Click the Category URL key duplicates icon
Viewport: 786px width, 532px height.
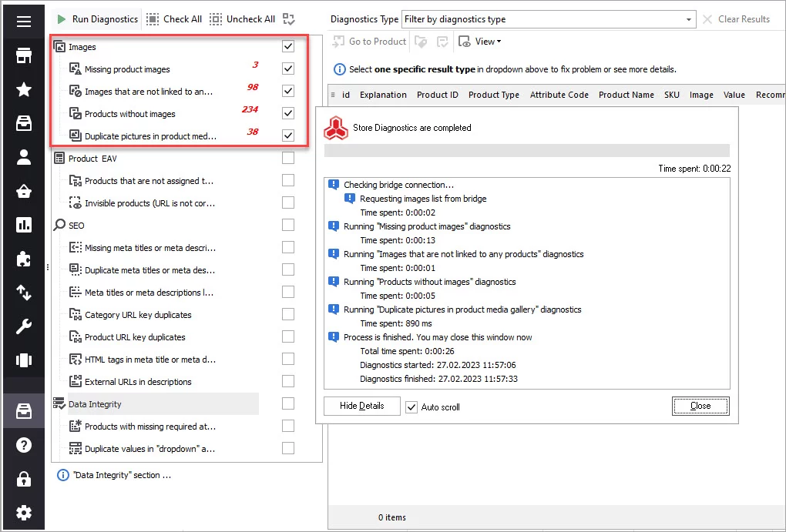(76, 315)
